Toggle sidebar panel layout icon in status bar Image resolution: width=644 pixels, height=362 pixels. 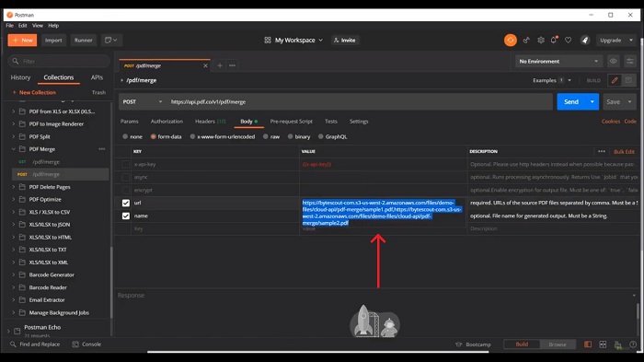588,344
